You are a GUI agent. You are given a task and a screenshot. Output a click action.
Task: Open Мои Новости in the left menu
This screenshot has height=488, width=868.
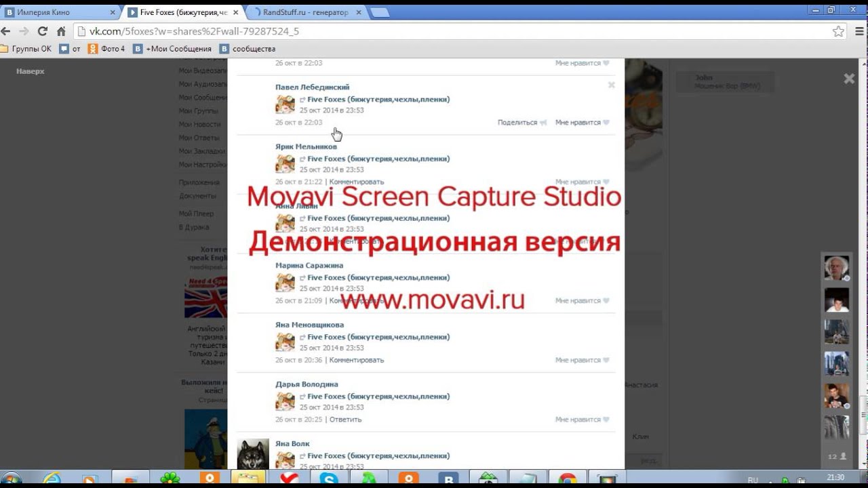(200, 124)
